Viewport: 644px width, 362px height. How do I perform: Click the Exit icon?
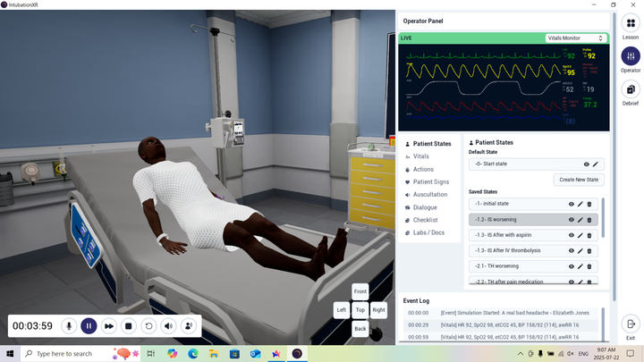(631, 324)
